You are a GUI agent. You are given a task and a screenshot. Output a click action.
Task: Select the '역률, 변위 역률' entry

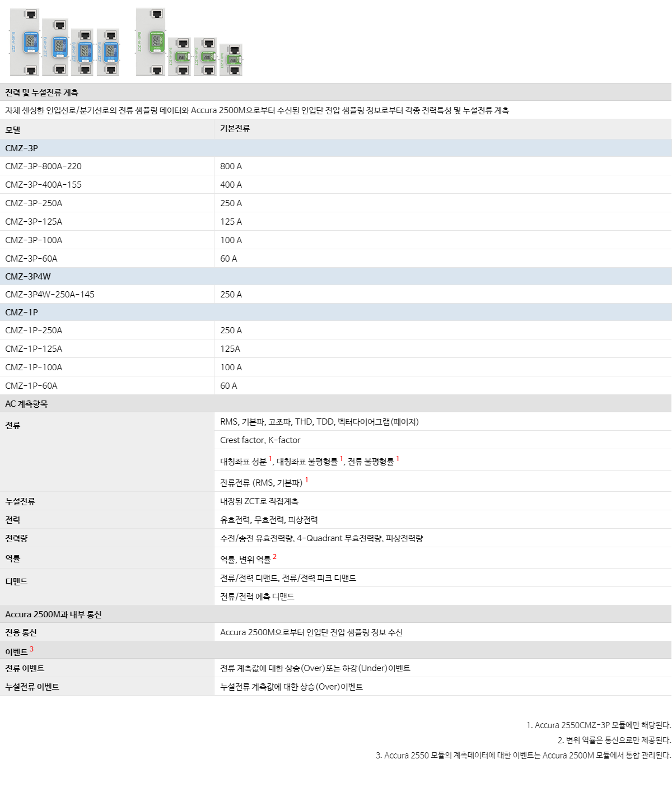click(x=249, y=558)
